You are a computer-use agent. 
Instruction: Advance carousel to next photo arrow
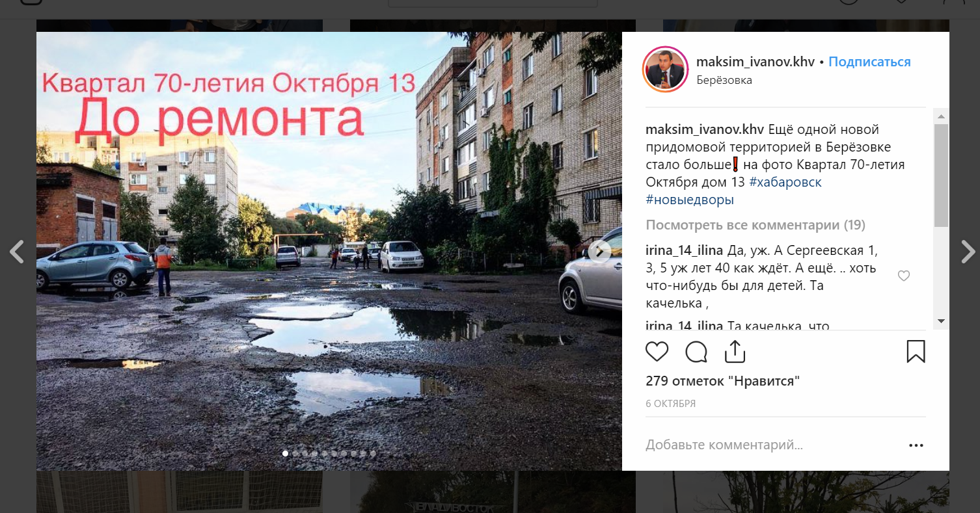click(x=600, y=252)
